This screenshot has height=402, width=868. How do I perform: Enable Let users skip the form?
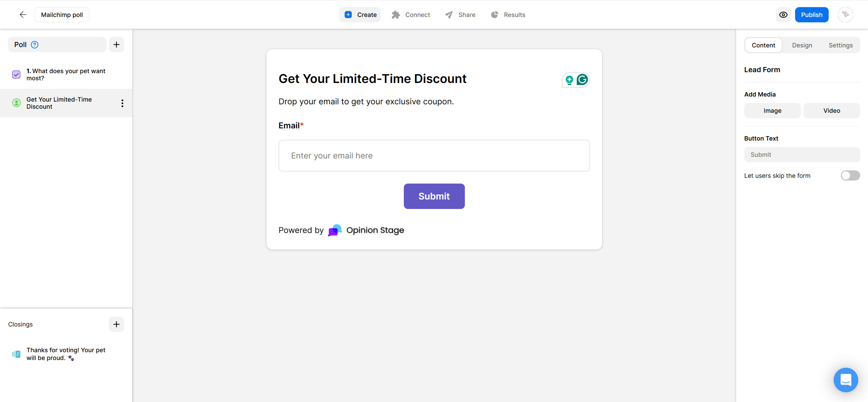(850, 175)
